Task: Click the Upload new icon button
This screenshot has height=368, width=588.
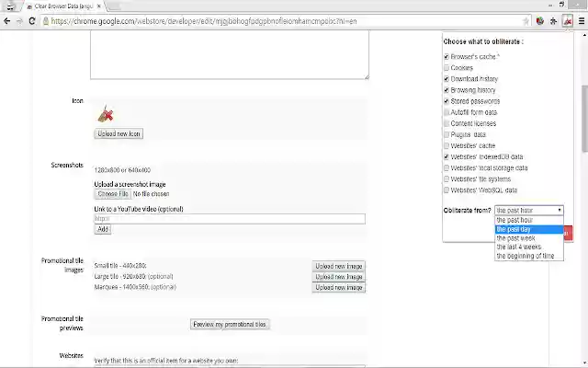Action: coord(119,133)
